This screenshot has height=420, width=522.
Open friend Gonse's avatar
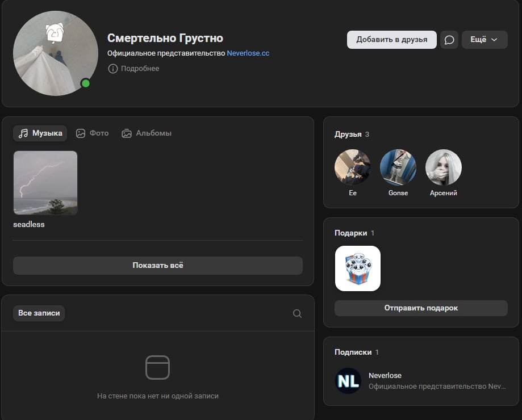point(398,167)
